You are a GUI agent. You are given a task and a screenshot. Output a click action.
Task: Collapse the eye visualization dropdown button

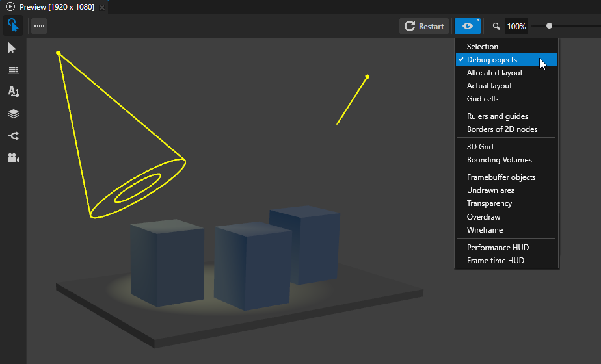coord(468,26)
